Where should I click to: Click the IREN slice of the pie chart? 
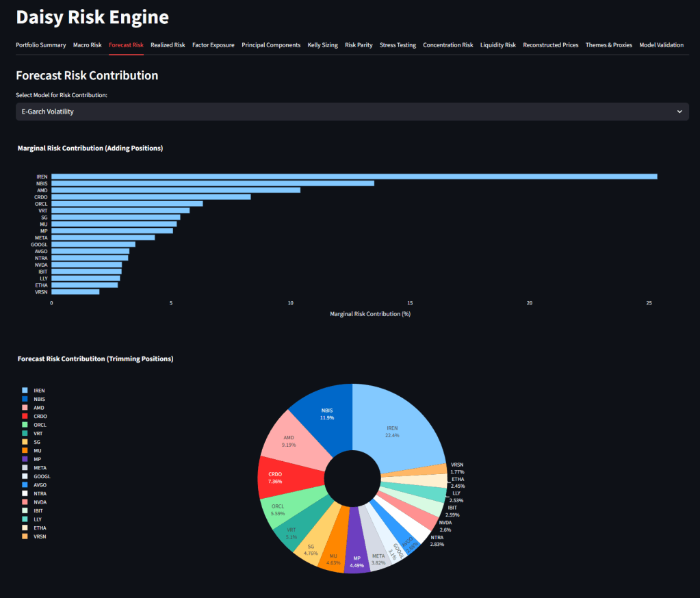click(x=397, y=431)
